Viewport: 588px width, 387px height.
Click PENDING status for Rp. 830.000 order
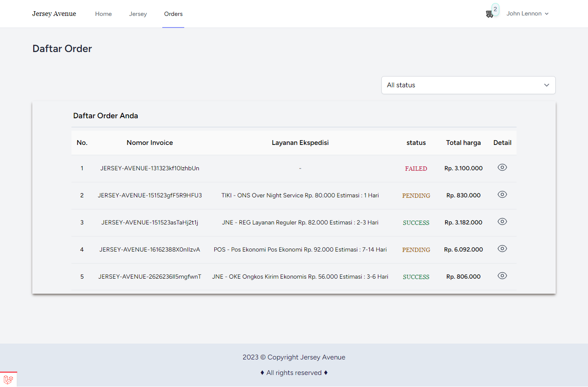(x=416, y=196)
